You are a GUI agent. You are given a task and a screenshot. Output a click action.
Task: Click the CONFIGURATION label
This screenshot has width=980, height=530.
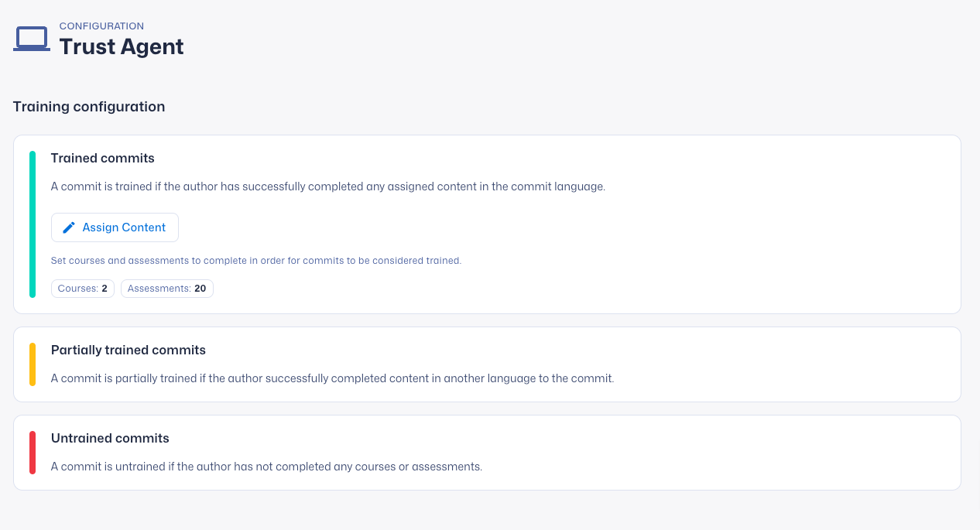[101, 26]
